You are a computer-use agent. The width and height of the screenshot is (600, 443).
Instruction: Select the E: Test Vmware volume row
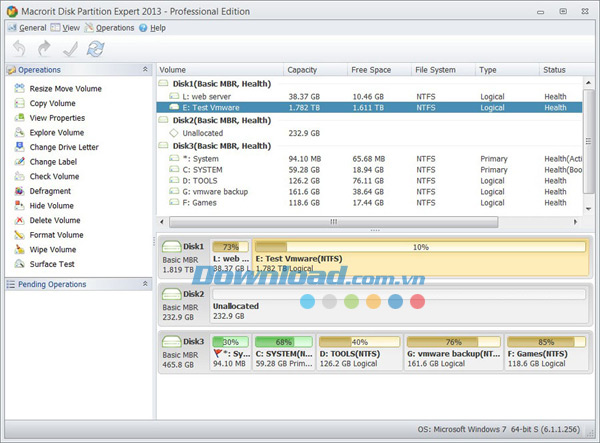click(369, 107)
